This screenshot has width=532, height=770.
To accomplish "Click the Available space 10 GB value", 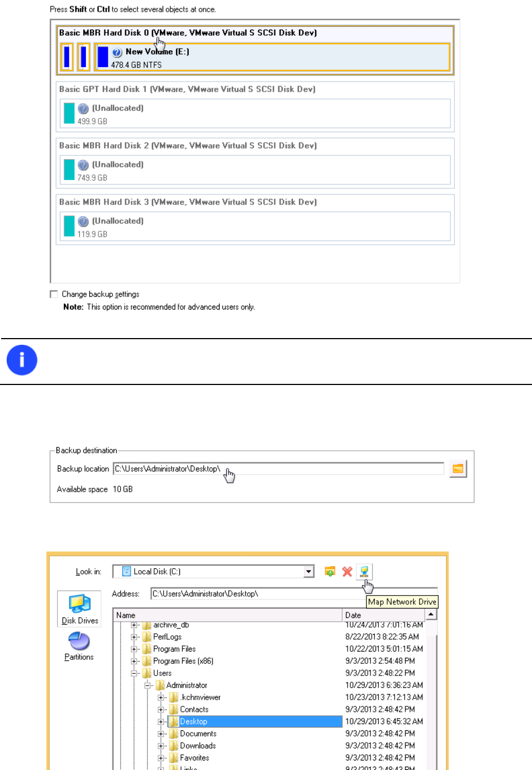I will 122,489.
